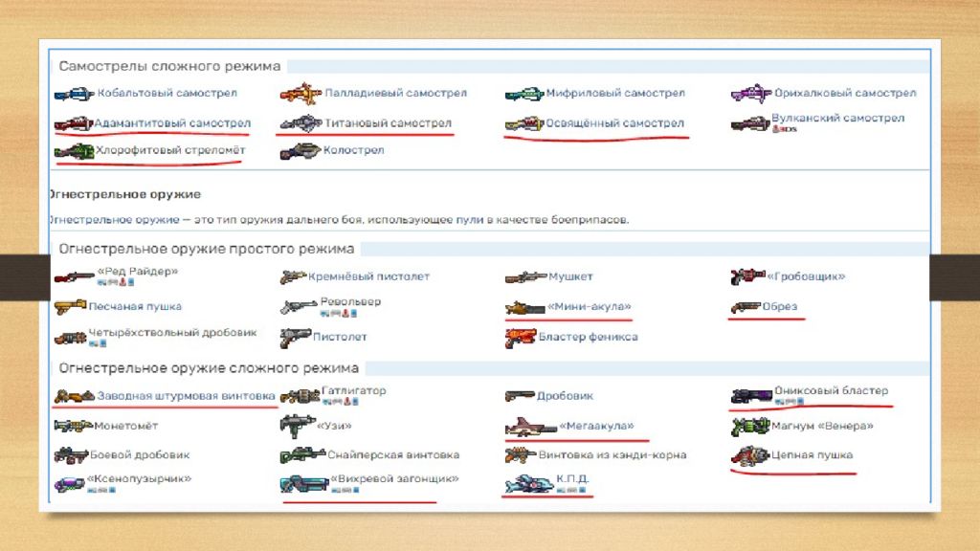The width and height of the screenshot is (980, 551).
Task: Open the Колострел link
Action: 353,150
